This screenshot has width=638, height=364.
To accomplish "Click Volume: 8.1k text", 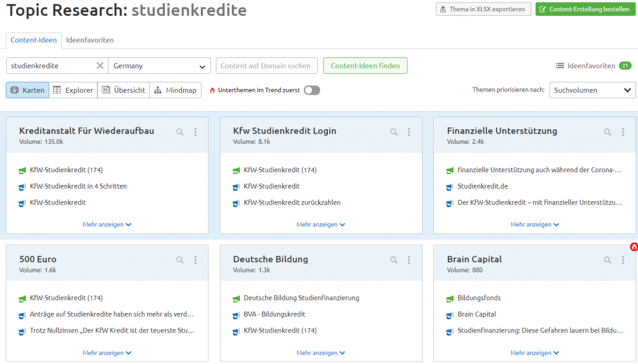I will click(x=251, y=142).
